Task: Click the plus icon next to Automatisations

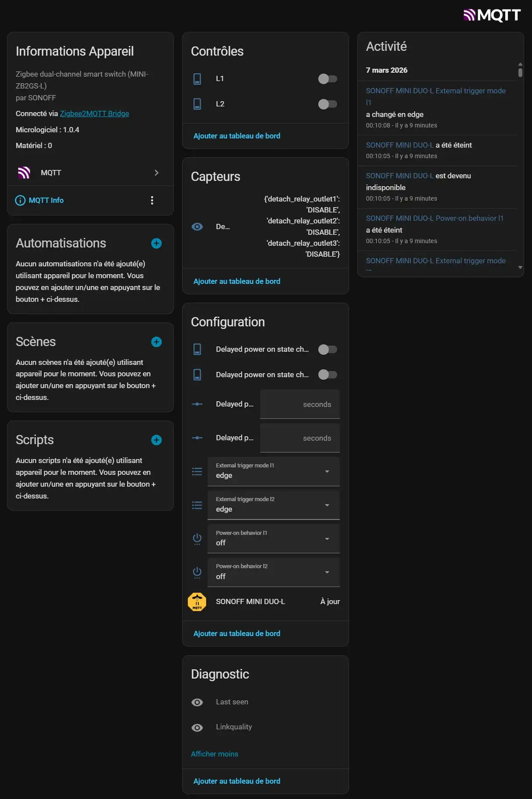Action: [x=156, y=244]
